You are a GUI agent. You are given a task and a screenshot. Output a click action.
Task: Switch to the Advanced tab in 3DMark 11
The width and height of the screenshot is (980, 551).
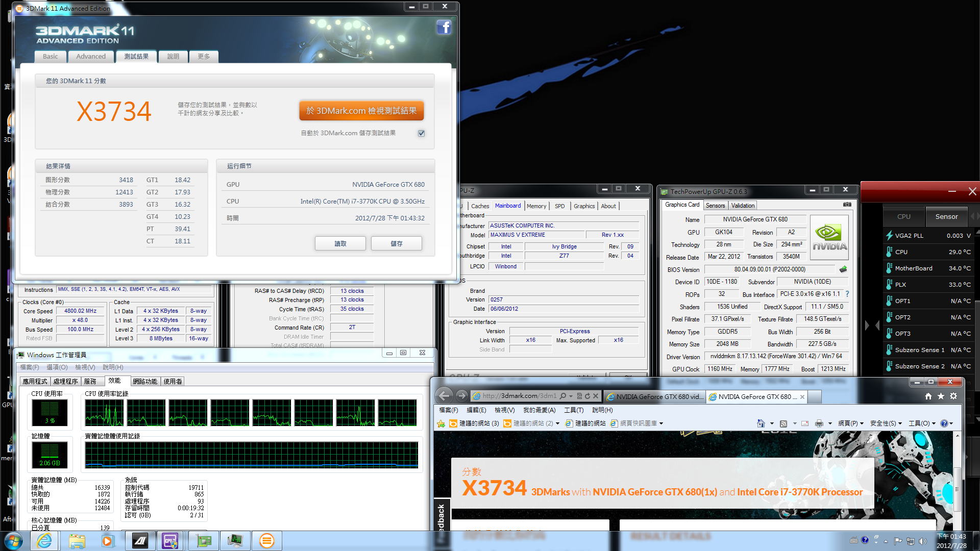coord(91,57)
